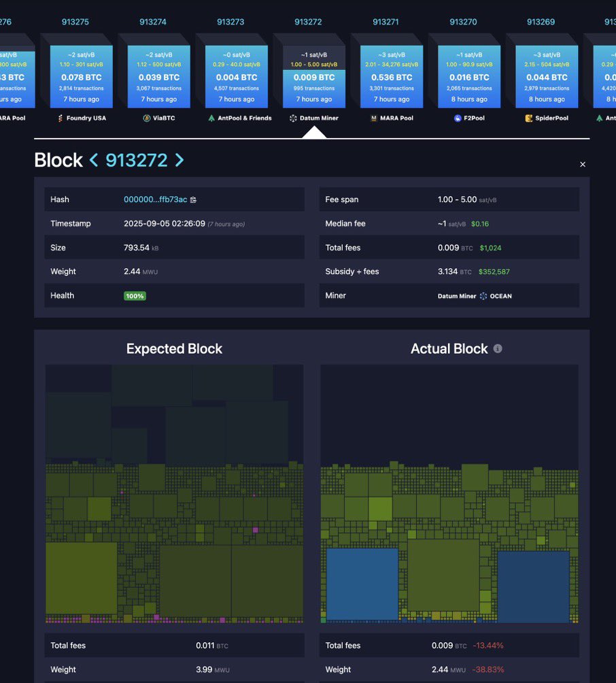
Task: Open the hash link 000000...ffb73ac
Action: pos(156,199)
